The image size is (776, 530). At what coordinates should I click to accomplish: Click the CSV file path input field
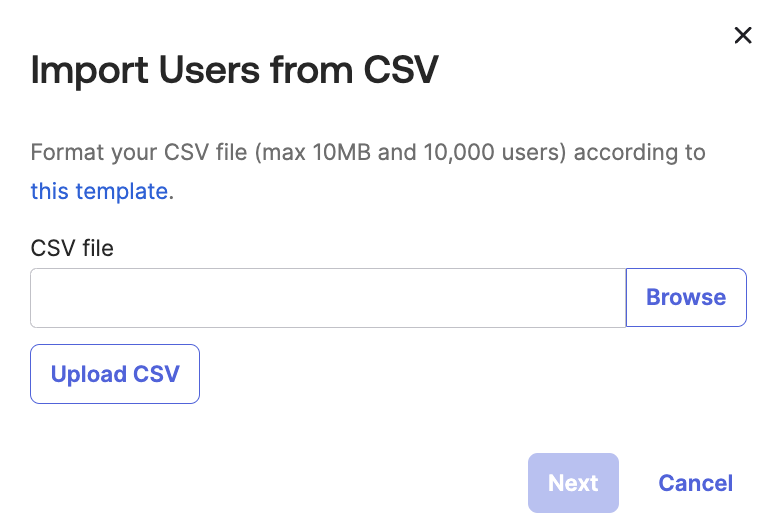[x=328, y=298]
